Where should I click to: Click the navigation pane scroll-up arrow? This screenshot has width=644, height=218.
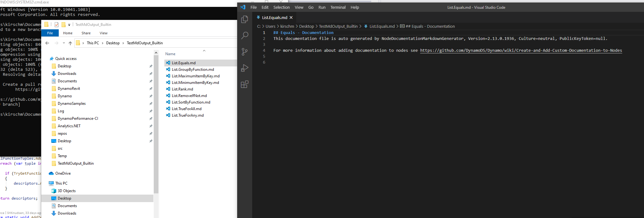(x=156, y=53)
